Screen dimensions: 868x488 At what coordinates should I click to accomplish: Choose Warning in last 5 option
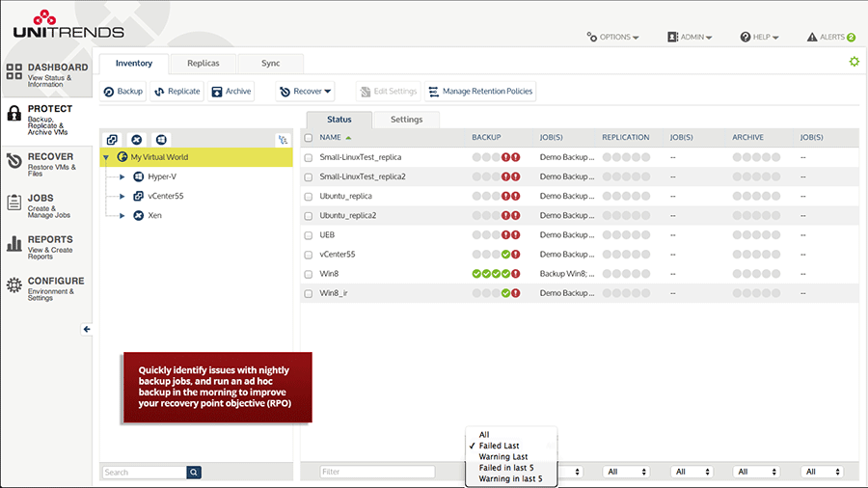click(510, 478)
